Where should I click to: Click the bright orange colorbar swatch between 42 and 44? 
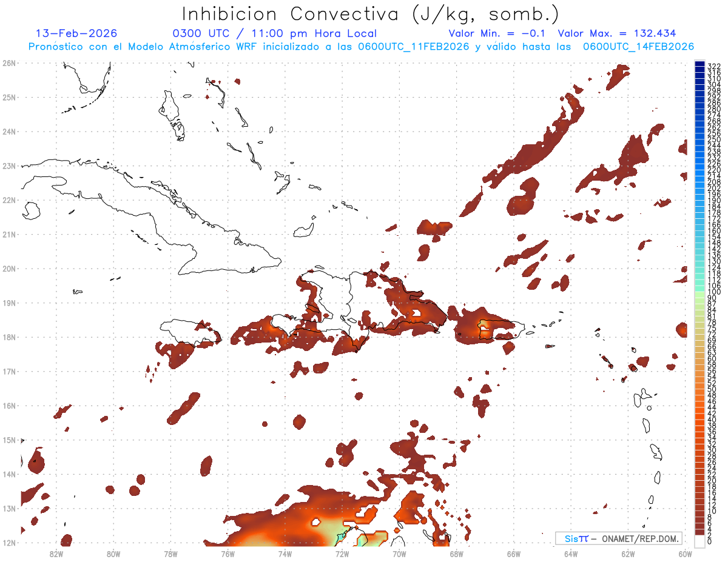point(699,410)
